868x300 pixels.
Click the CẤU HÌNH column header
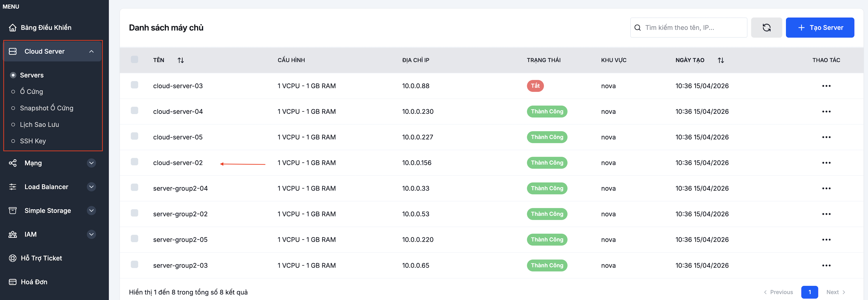point(291,60)
